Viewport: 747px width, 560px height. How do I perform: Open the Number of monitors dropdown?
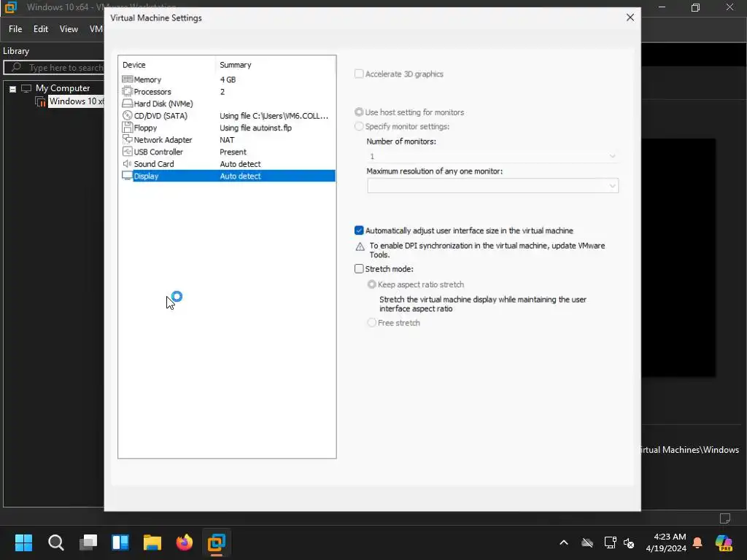click(x=492, y=156)
